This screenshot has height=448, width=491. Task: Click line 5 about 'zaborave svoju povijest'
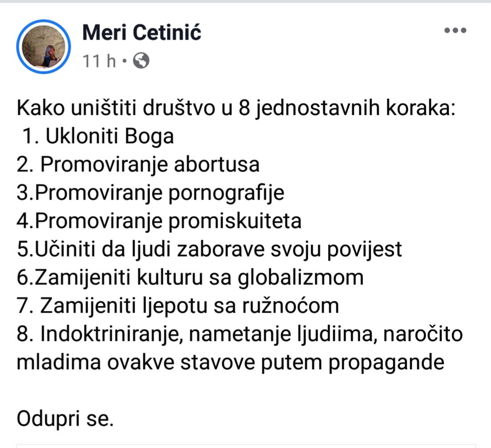click(x=209, y=249)
